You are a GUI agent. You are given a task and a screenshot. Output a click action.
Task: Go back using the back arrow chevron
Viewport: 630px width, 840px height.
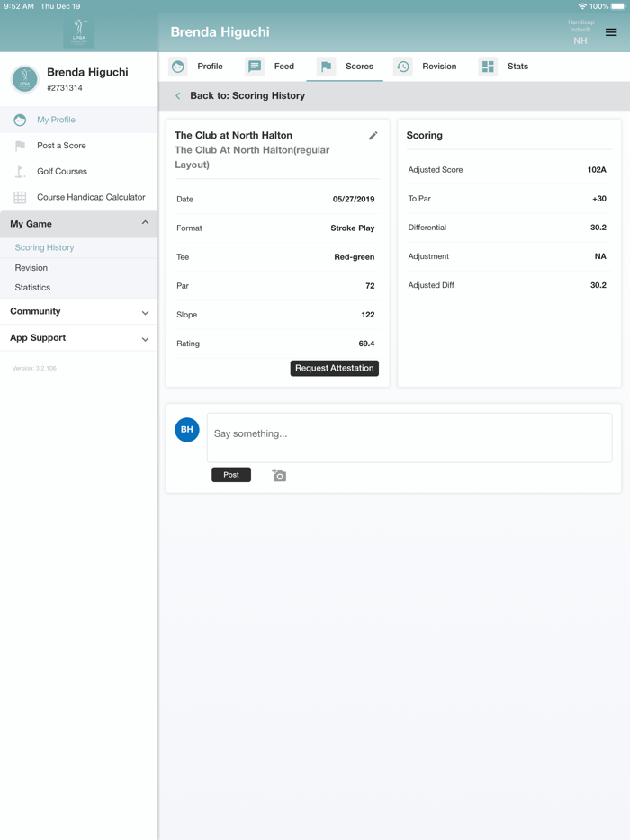178,96
